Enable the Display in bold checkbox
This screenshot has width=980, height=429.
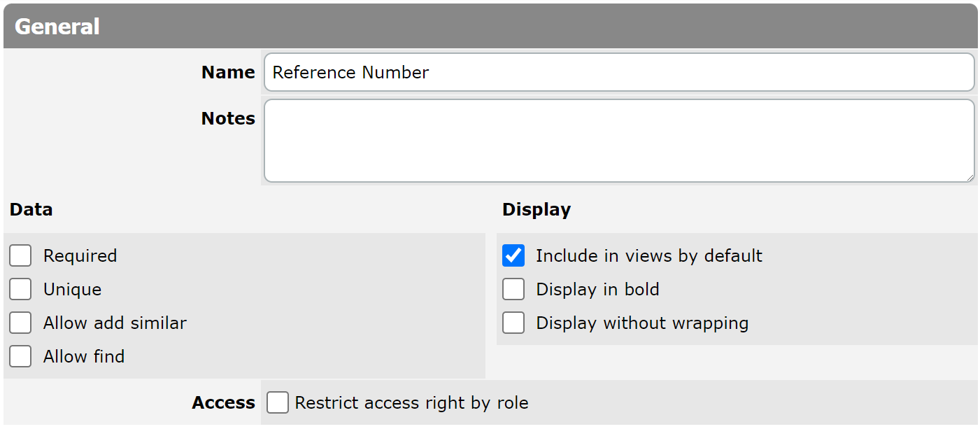[x=513, y=289]
